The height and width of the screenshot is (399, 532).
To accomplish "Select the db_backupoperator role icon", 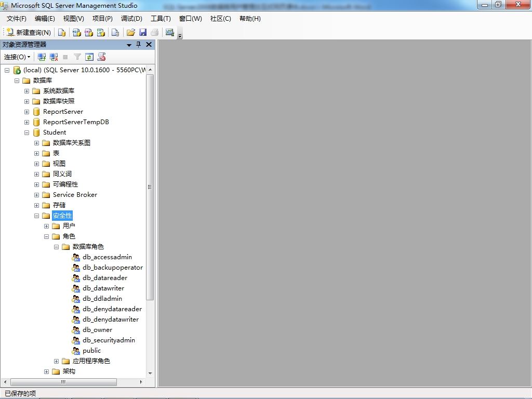I will [76, 268].
